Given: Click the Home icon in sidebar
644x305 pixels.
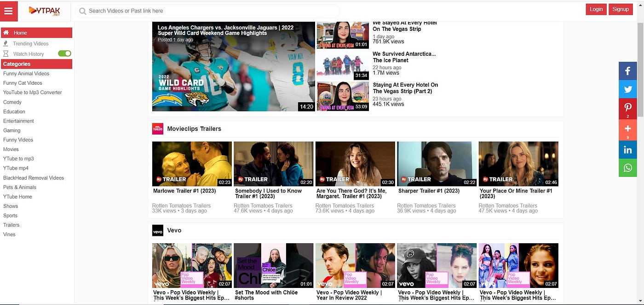Looking at the screenshot, I should [6, 33].
